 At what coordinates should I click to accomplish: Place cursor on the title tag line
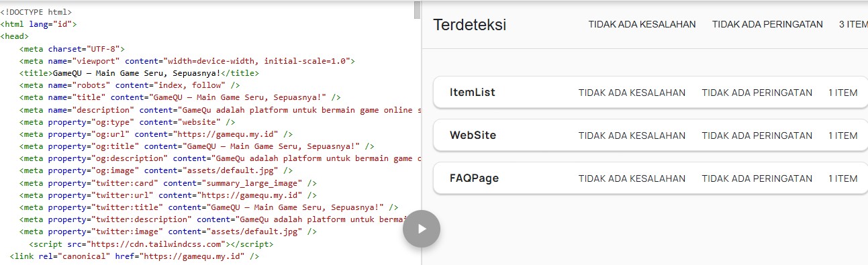pyautogui.click(x=139, y=73)
